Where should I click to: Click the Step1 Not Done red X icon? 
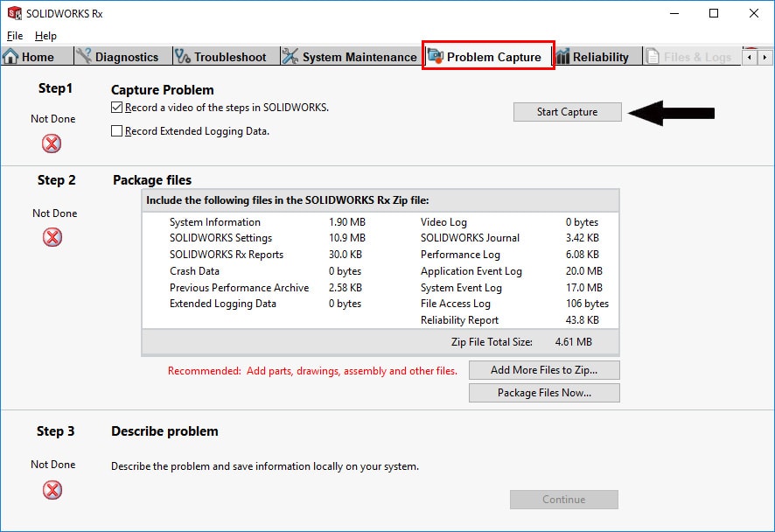click(x=52, y=143)
